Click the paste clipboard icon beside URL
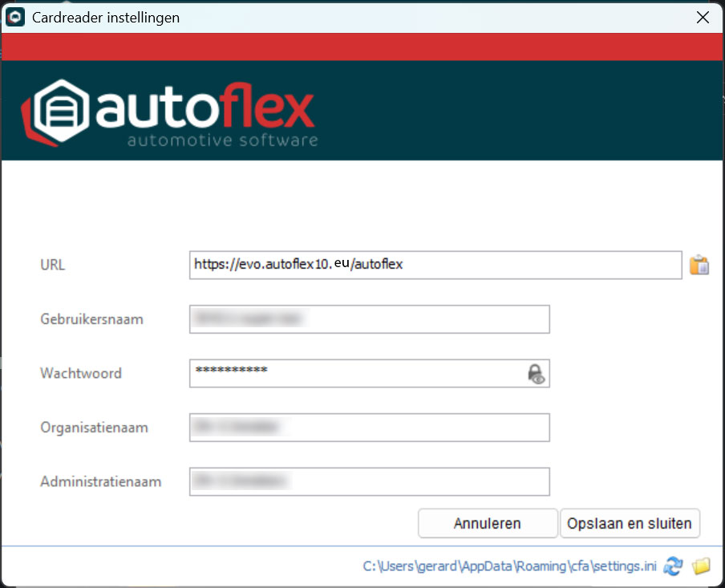725x588 pixels. (699, 265)
